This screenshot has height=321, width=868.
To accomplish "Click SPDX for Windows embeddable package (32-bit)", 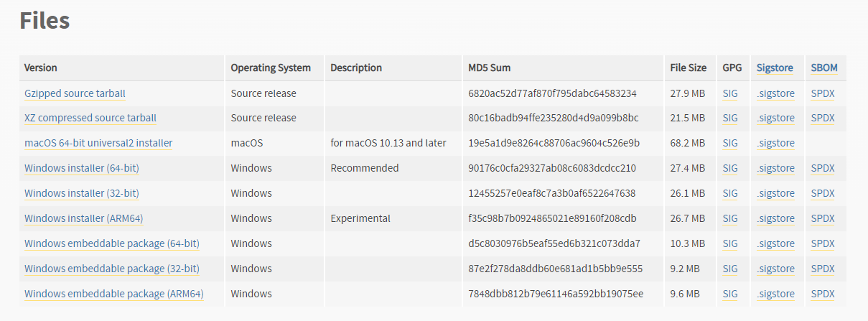I will coord(823,269).
